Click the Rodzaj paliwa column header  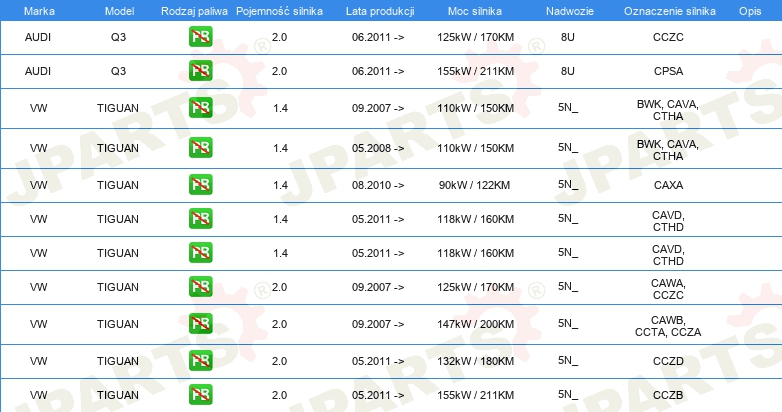point(194,11)
